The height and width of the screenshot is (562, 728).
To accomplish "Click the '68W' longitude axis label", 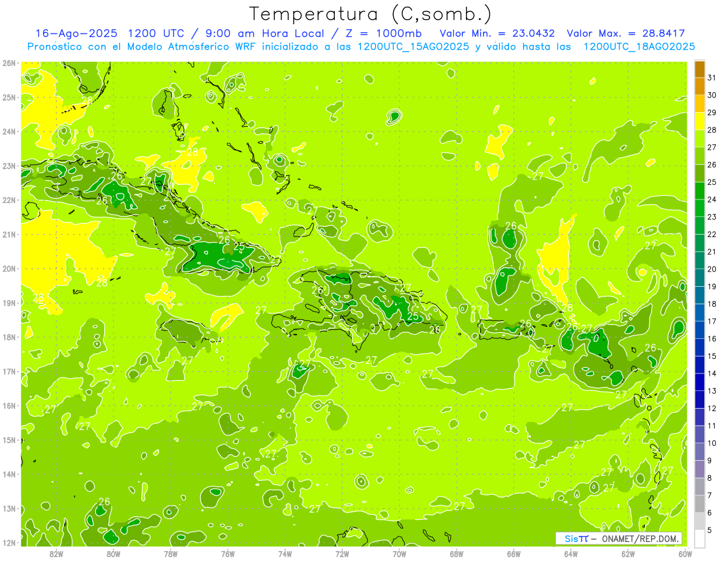I will click(x=456, y=553).
